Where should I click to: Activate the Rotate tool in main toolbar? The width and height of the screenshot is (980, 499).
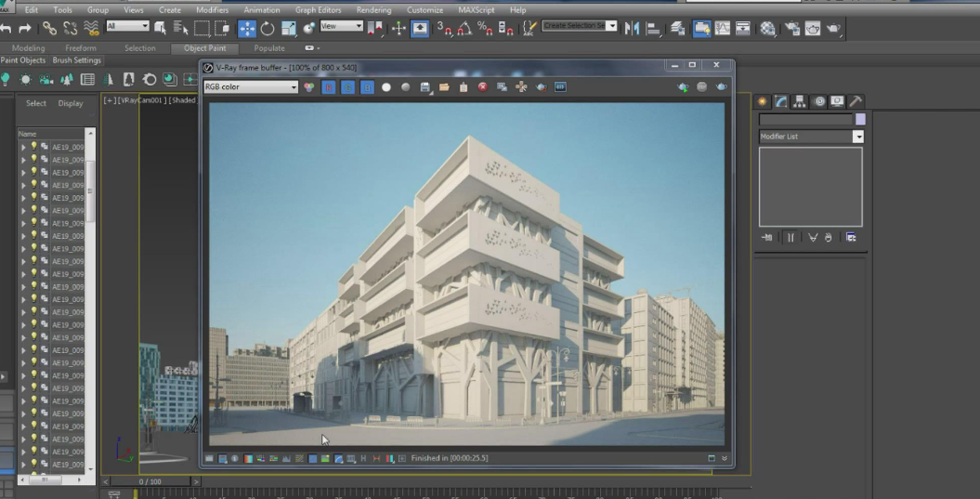pyautogui.click(x=268, y=28)
